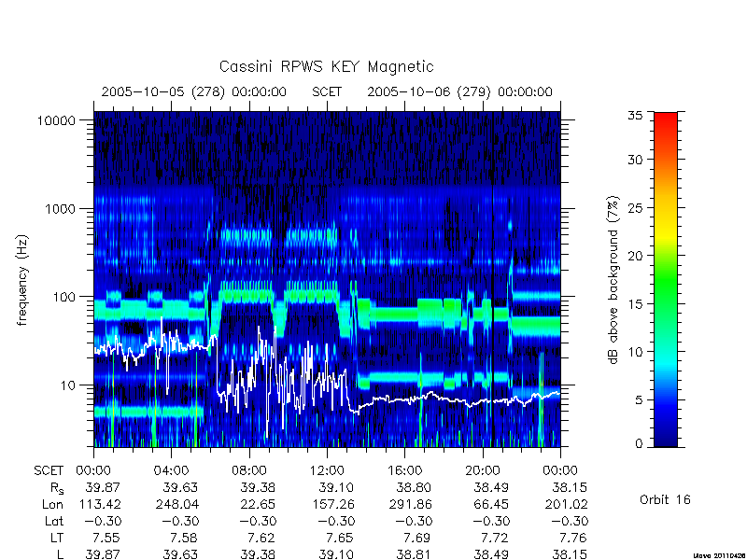Select the 25 colorbar tick label

(635, 207)
